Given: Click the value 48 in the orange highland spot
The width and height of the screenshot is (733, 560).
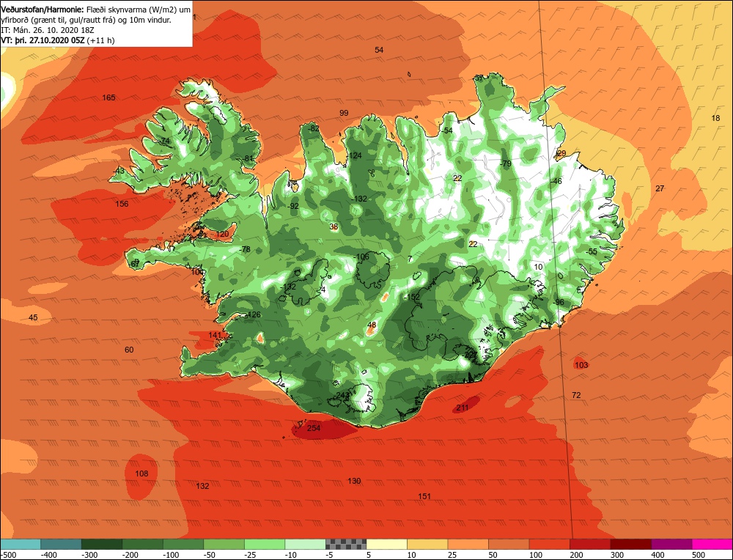Looking at the screenshot, I should [x=372, y=325].
